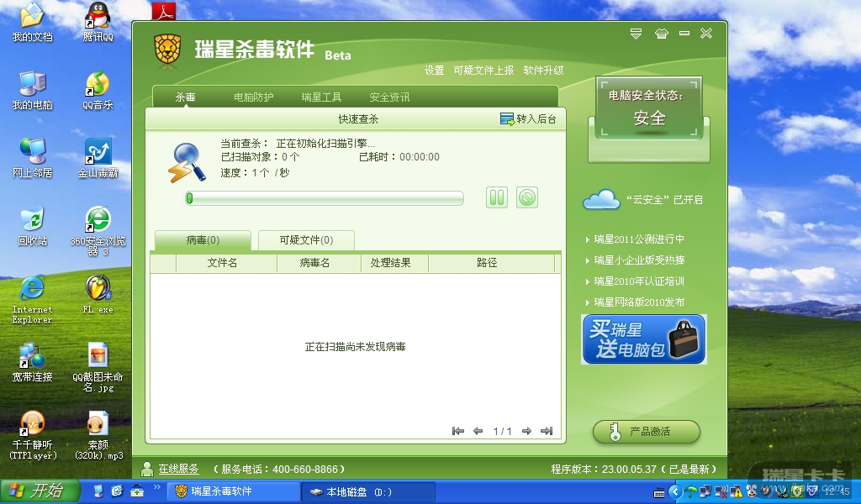Open news link 瑞星网络版2010发布
Viewport: 861px width, 504px height.
639,302
